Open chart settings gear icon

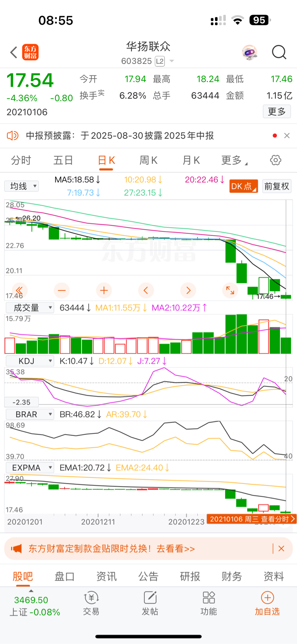(x=275, y=160)
